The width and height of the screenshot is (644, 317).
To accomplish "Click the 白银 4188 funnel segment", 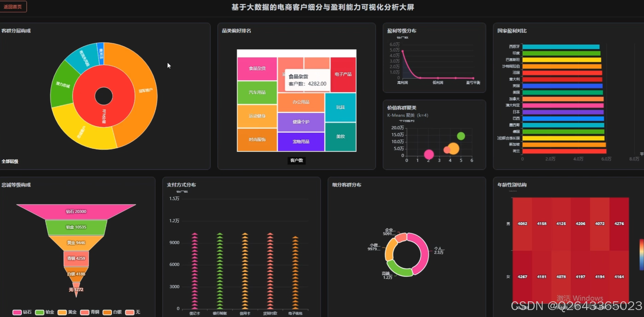I will [x=76, y=274].
